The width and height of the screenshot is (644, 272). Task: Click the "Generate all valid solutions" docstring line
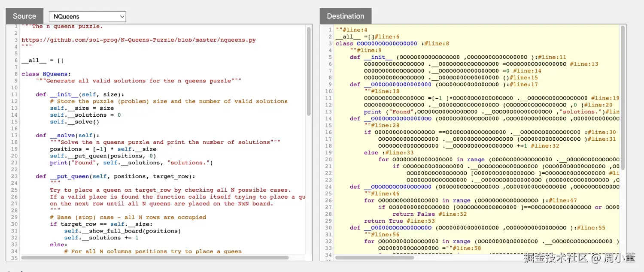[139, 81]
